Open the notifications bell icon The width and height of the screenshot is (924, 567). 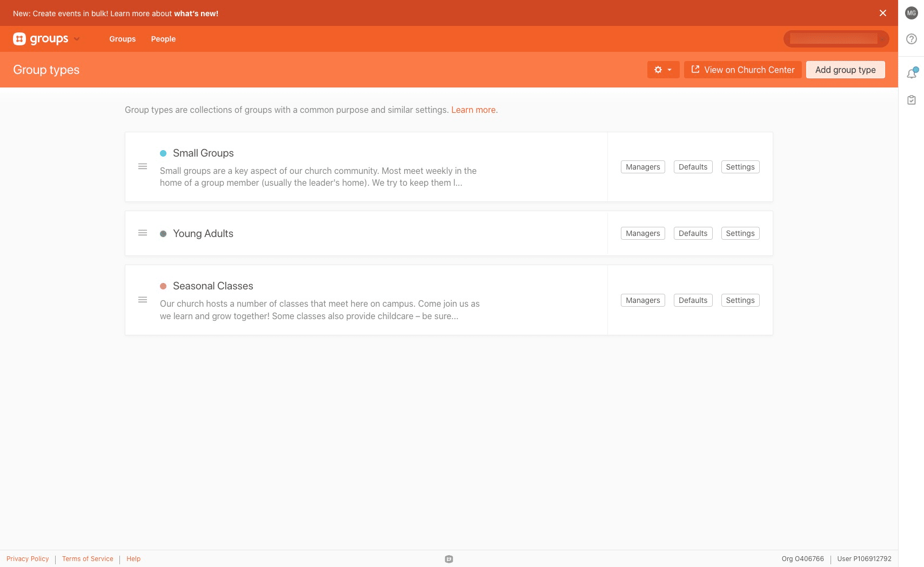pos(912,73)
